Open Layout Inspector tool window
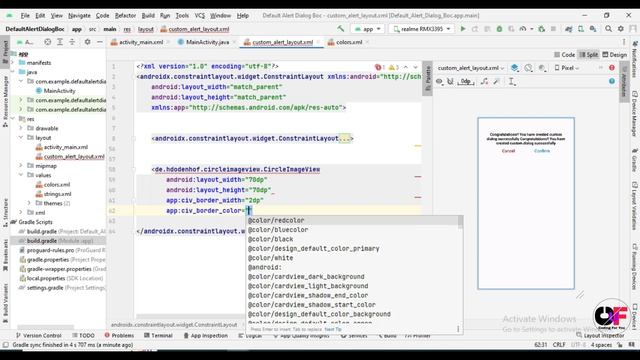Screen dimensions: 640x360 600,336
